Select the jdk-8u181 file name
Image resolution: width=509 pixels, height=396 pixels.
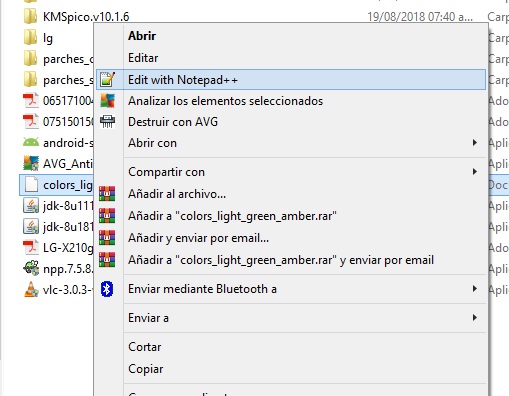pos(68,227)
